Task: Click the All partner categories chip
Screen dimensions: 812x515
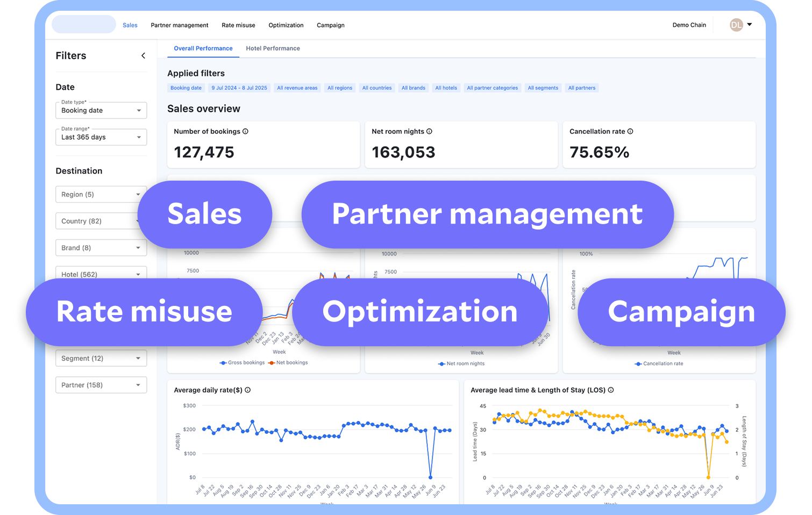Action: [x=493, y=88]
